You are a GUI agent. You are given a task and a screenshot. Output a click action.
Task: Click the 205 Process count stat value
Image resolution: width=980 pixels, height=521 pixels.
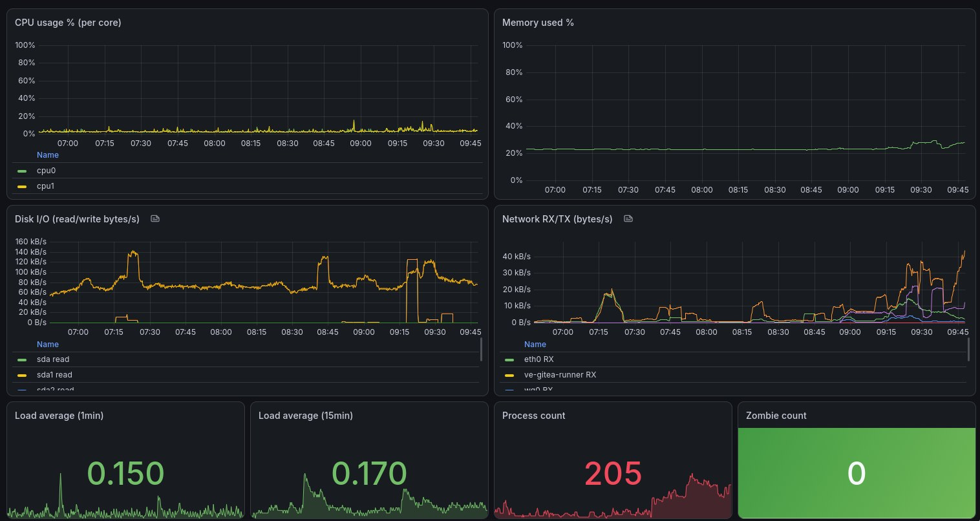point(613,474)
